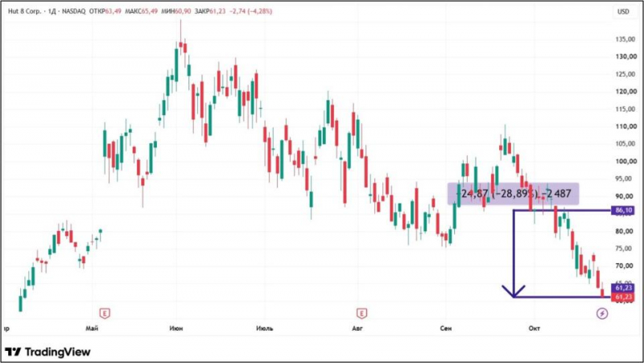Click Июн on the time axis

pyautogui.click(x=176, y=328)
